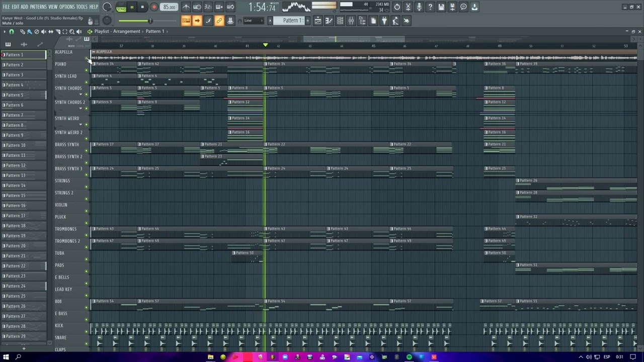
Task: Click the save new version icon
Action: [452, 7]
